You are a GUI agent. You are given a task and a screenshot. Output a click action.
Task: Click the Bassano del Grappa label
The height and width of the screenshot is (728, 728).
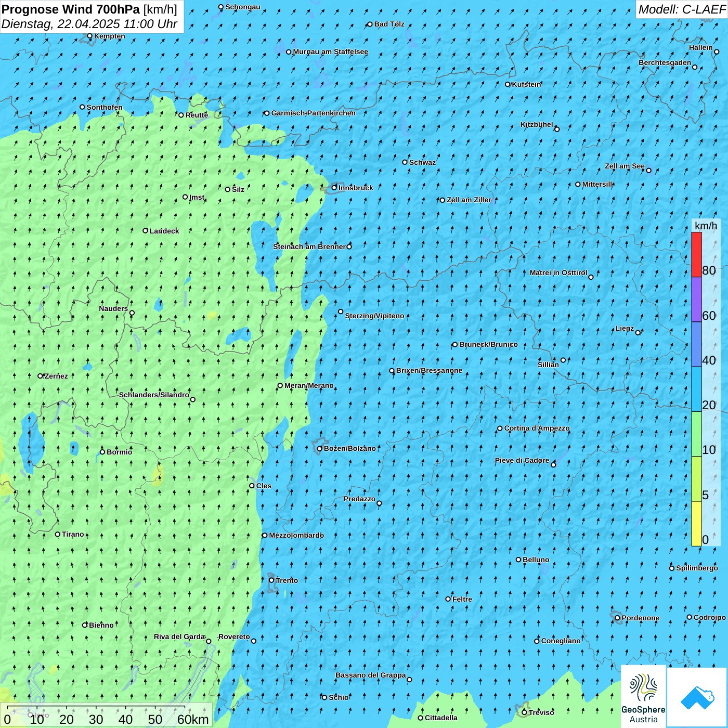point(371,675)
